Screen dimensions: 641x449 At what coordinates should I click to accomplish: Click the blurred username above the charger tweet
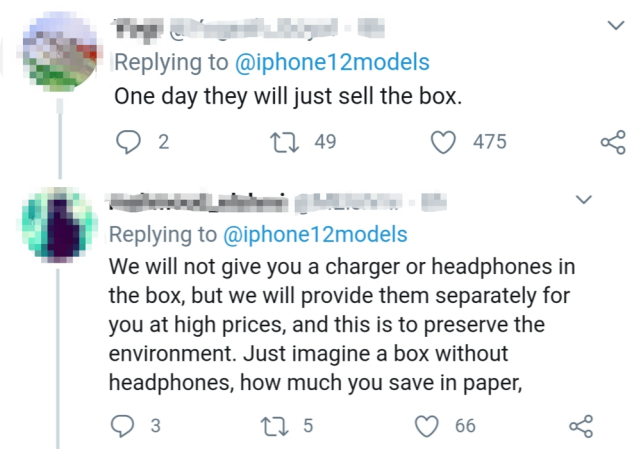(193, 201)
